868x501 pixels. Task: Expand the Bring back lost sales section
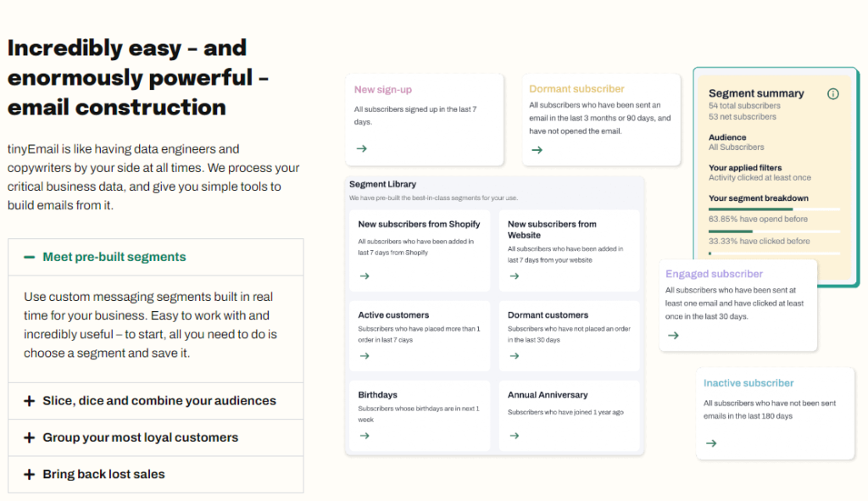156,475
